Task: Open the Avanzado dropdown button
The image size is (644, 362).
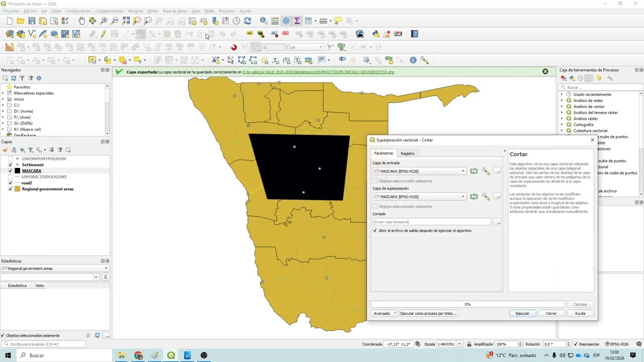Action: (384, 313)
